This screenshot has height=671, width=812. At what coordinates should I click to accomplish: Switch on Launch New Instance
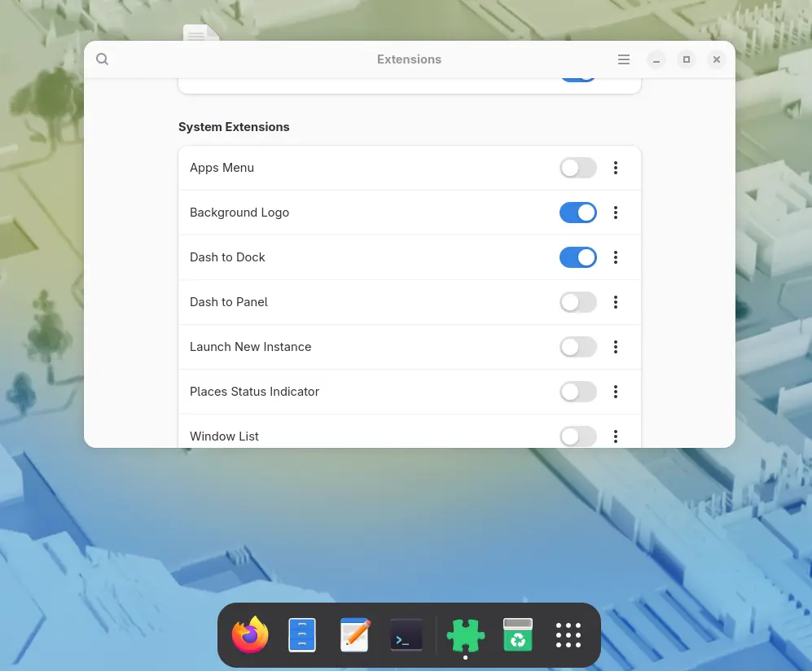tap(578, 347)
